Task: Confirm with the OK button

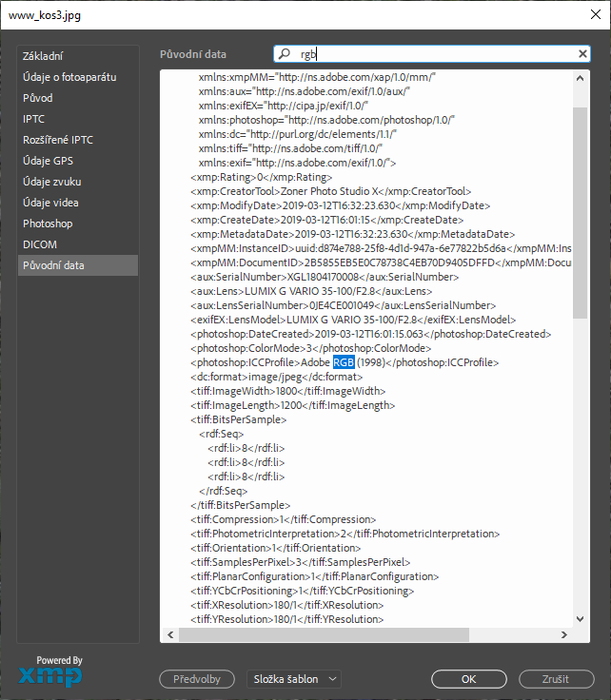Action: (469, 679)
